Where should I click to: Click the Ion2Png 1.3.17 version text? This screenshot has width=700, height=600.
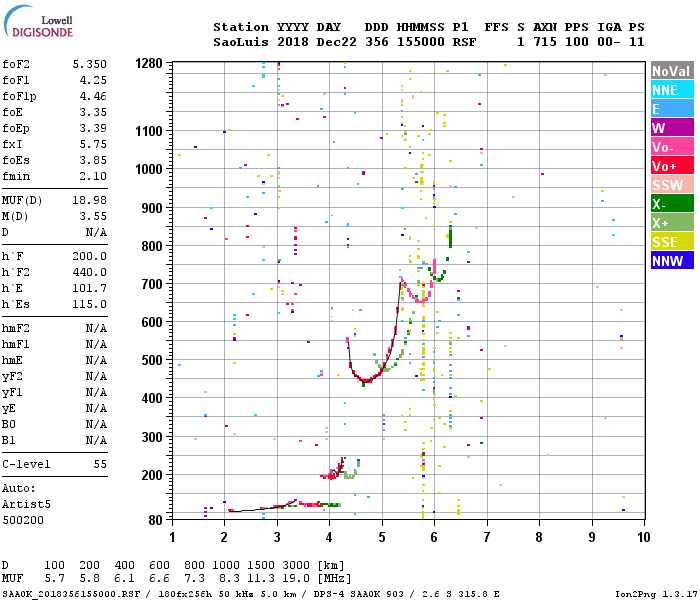point(656,594)
